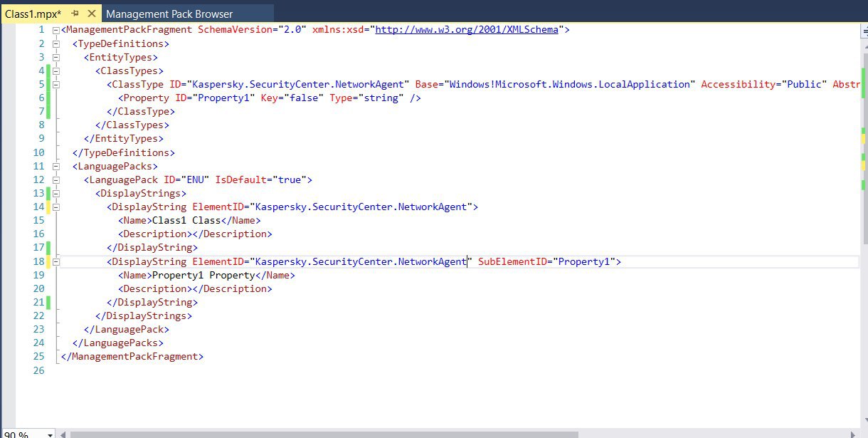Collapse the TypeDefinitions node on line 2
The height and width of the screenshot is (438, 868).
56,43
